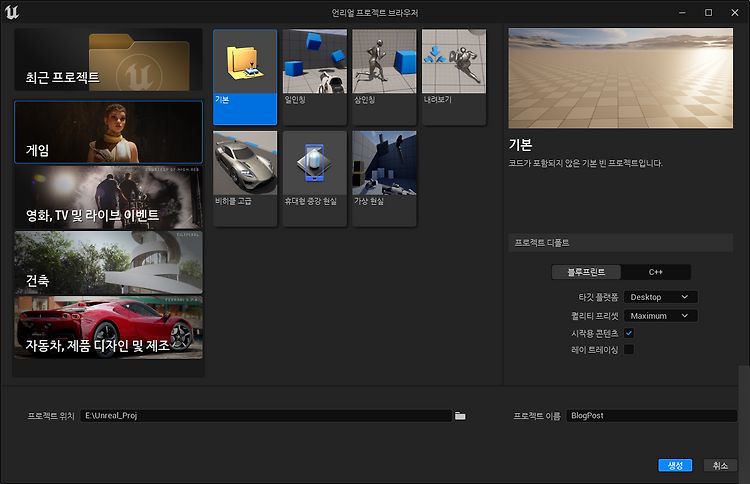This screenshot has height=484, width=750.
Task: Maximize the project browser window
Action: [708, 12]
